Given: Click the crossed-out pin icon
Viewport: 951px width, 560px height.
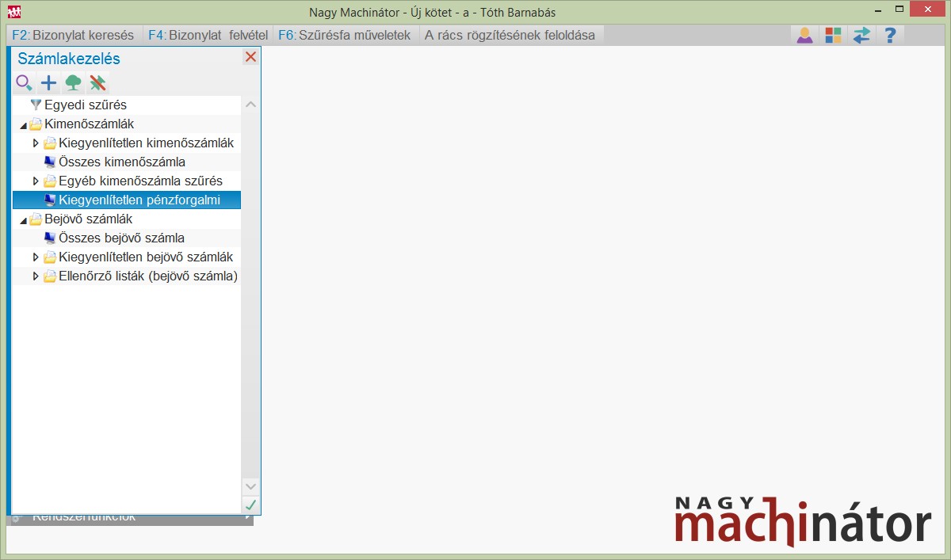Looking at the screenshot, I should 97,82.
